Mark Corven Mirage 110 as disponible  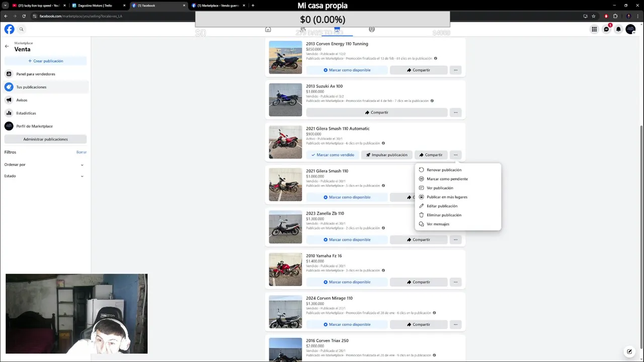347,324
